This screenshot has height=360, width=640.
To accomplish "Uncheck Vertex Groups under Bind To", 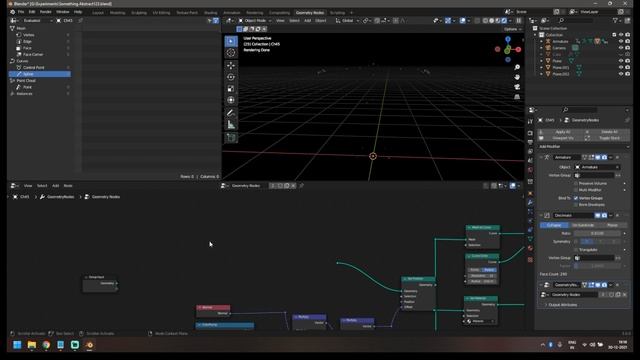I will pos(576,198).
